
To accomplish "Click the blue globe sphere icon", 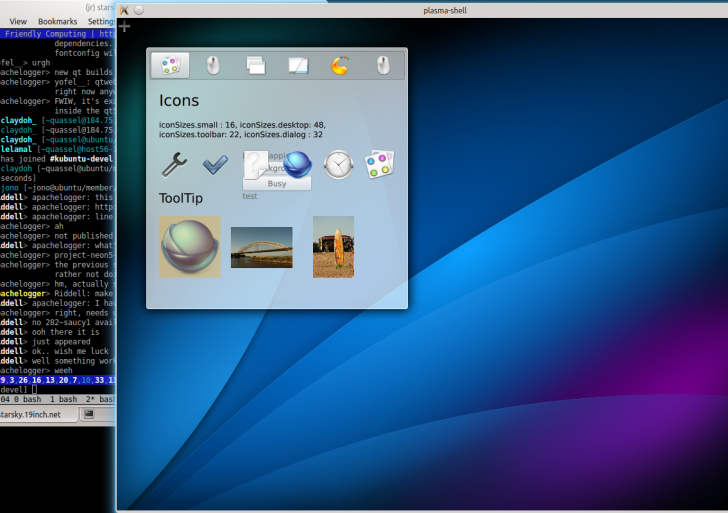I will coord(298,164).
